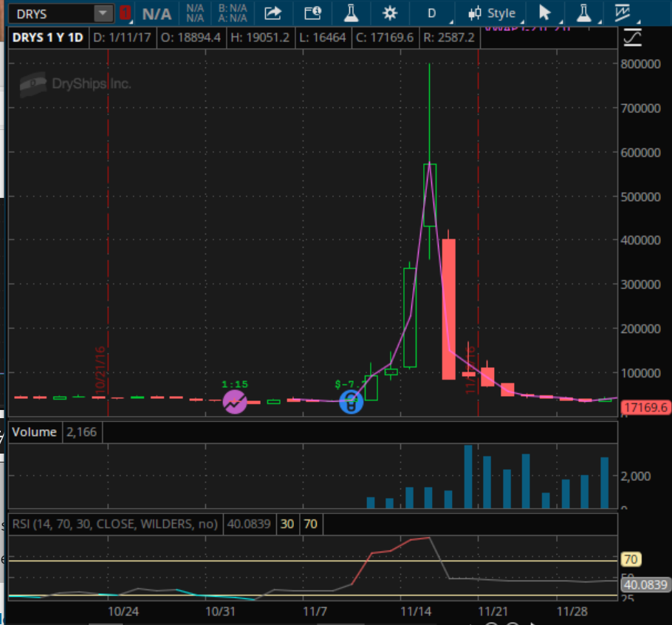The width and height of the screenshot is (672, 625).
Task: Open the Share chart icon
Action: pos(272,13)
